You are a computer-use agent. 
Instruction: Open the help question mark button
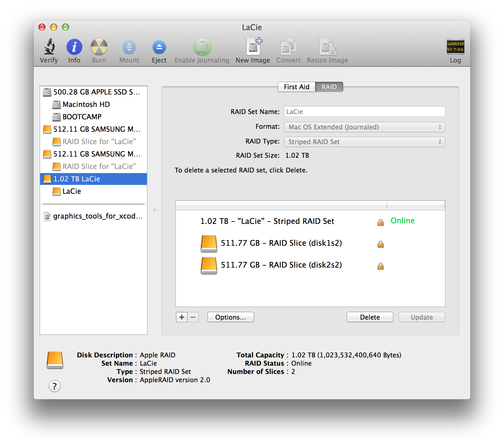click(55, 386)
